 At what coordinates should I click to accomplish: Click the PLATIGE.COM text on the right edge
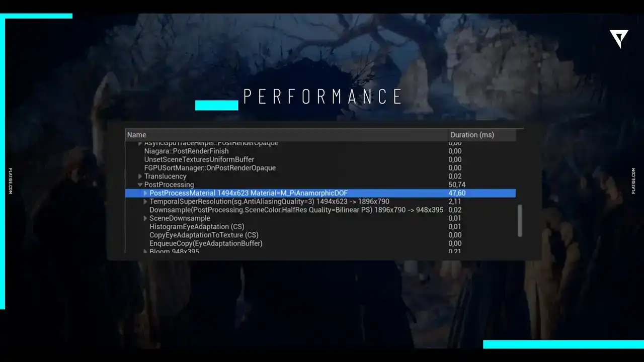tap(633, 181)
